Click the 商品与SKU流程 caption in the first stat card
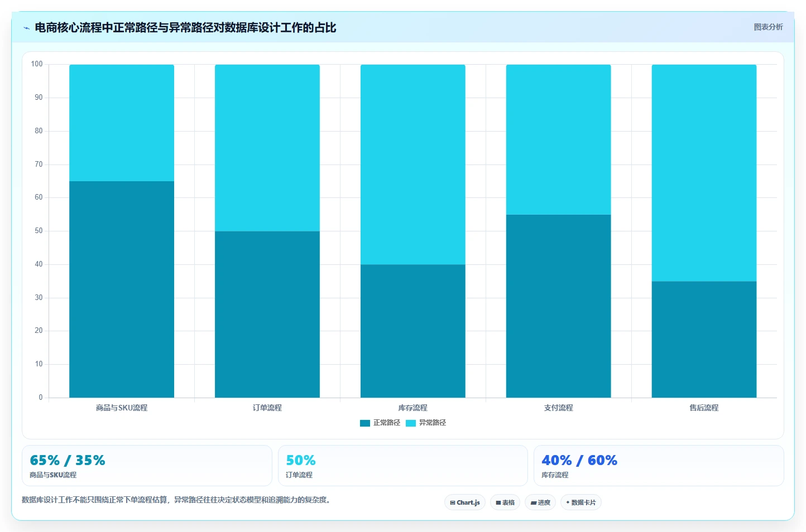Viewport: 806px width, 532px height. click(x=53, y=475)
